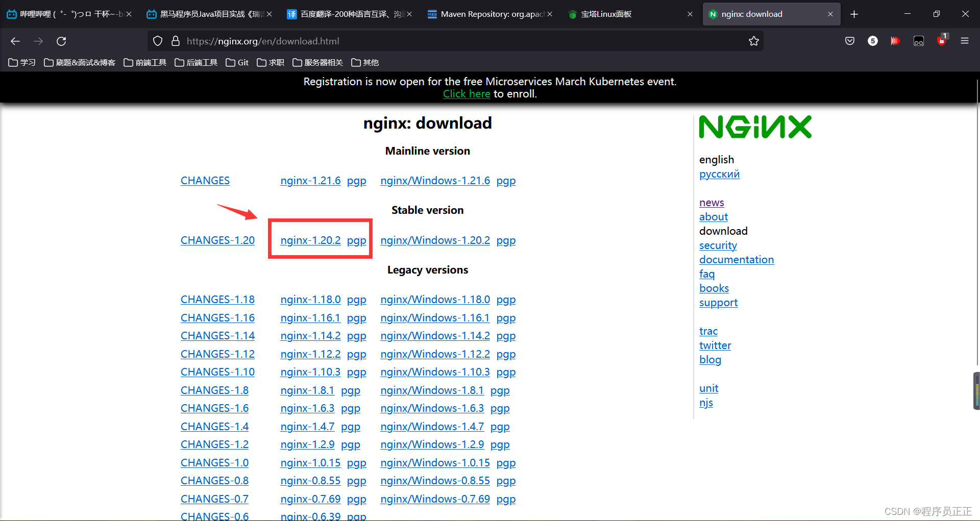
Task: Click red striped extension icon
Action: [x=895, y=41]
